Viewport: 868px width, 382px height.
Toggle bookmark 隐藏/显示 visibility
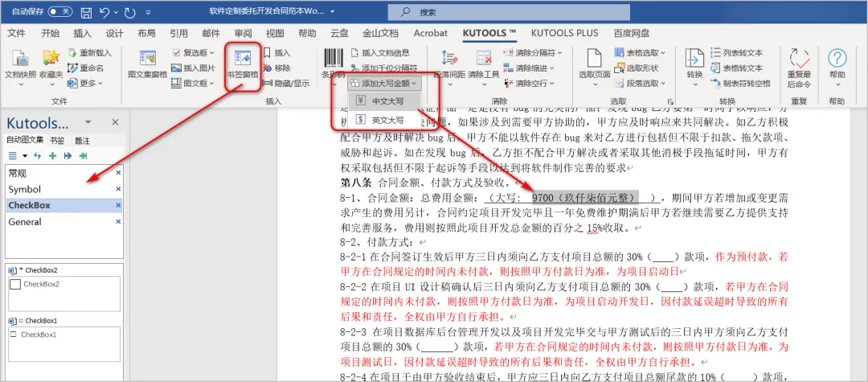click(285, 83)
